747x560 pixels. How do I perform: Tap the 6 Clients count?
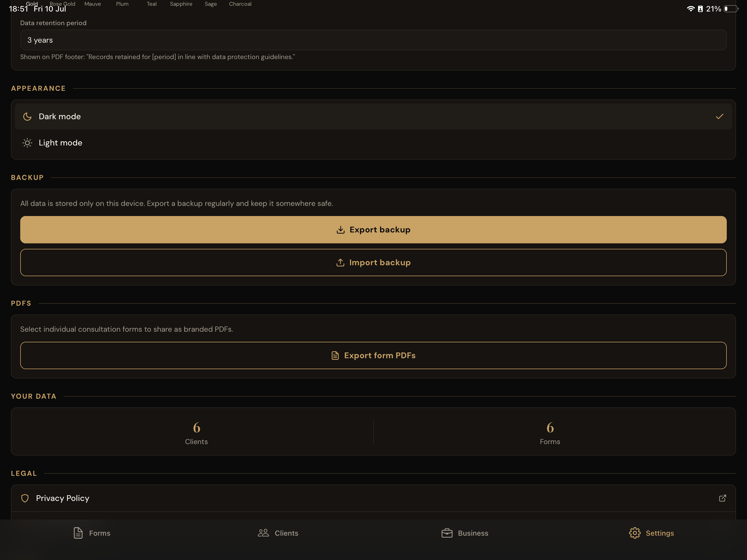(x=197, y=433)
